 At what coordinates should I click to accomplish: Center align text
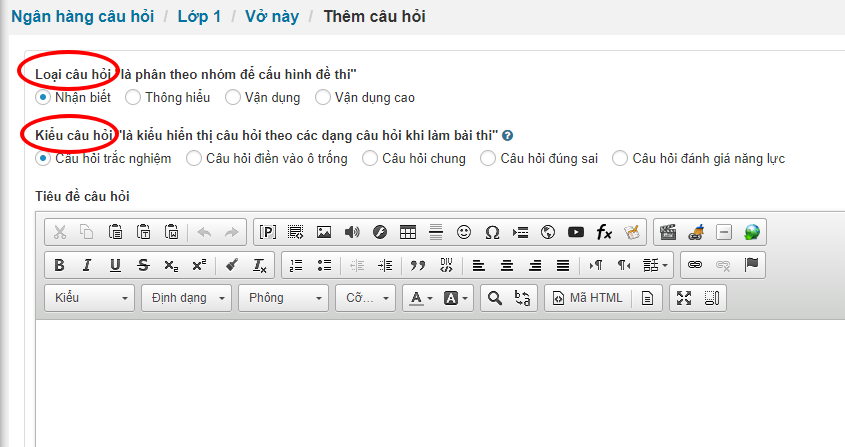pyautogui.click(x=507, y=265)
